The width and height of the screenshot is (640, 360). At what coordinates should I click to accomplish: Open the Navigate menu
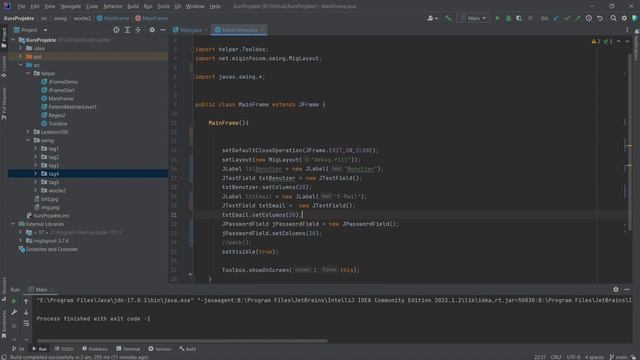point(71,6)
